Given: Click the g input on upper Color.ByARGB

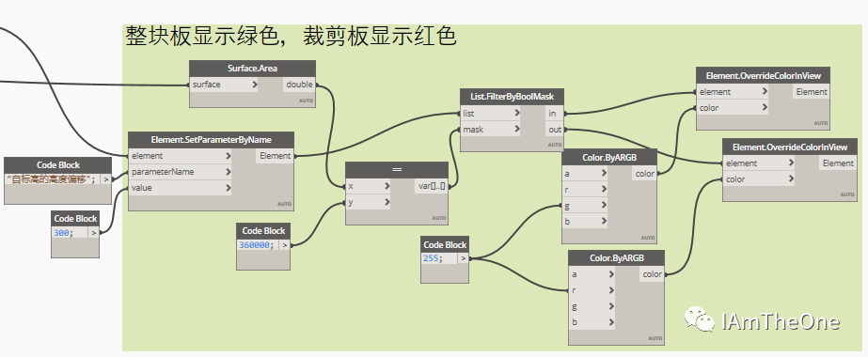Looking at the screenshot, I should pyautogui.click(x=585, y=206).
